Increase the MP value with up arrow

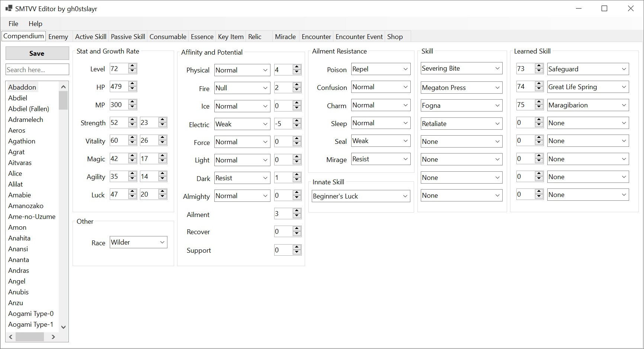[x=132, y=102]
